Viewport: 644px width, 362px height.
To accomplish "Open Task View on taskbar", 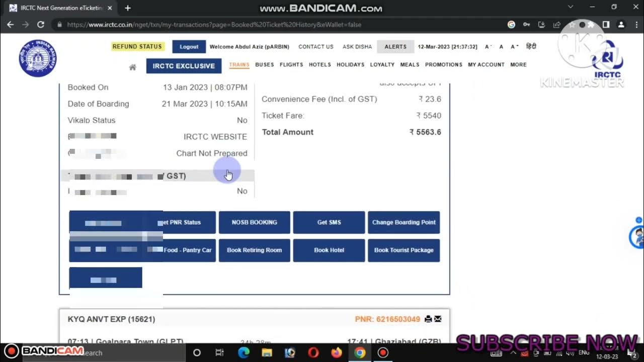I will tap(219, 352).
